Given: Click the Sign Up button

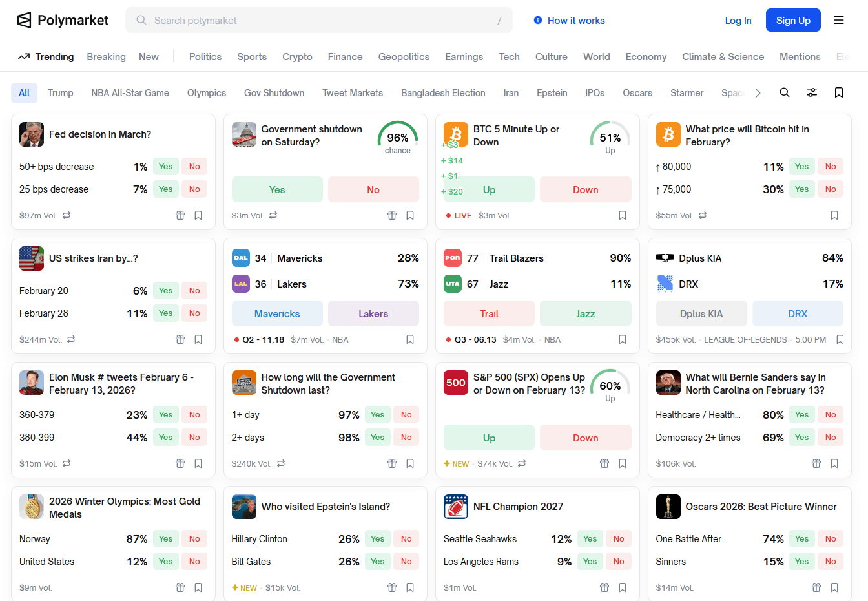Looking at the screenshot, I should 793,21.
